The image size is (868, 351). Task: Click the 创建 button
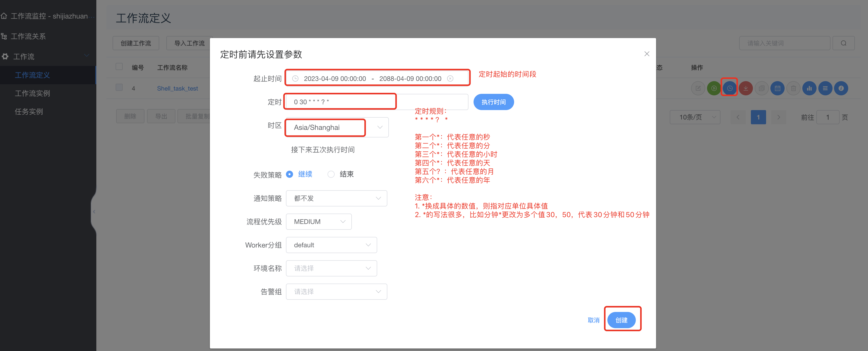point(621,320)
